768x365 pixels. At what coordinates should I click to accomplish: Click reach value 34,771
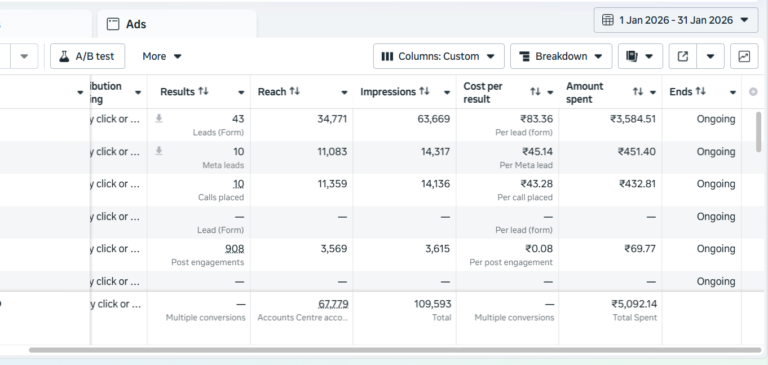[332, 119]
